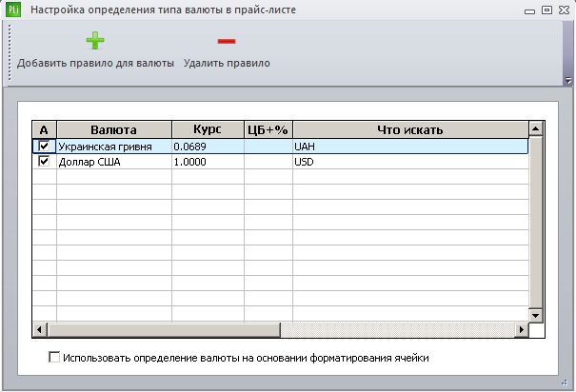Click the ЦБ+% cell in Украинская гривня row

click(x=268, y=147)
